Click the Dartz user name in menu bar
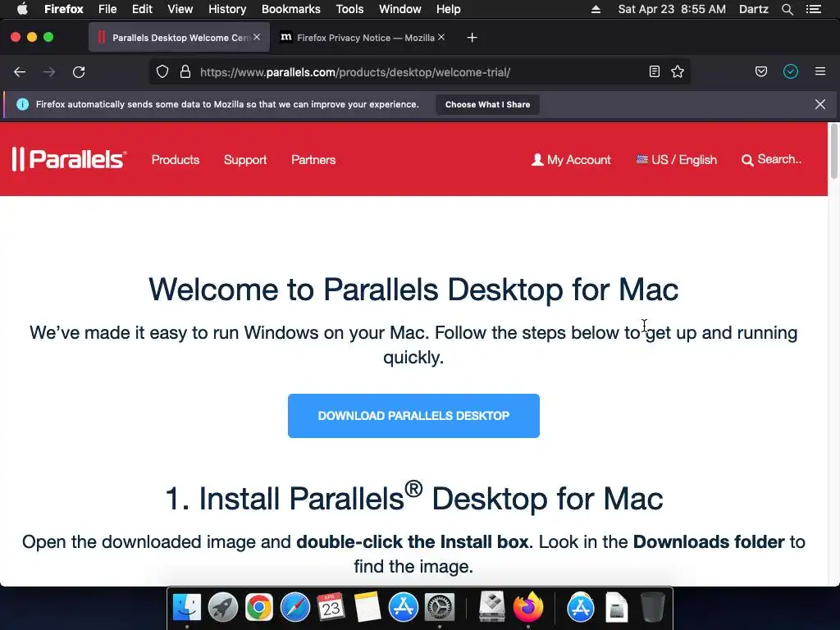This screenshot has width=840, height=630. (754, 9)
